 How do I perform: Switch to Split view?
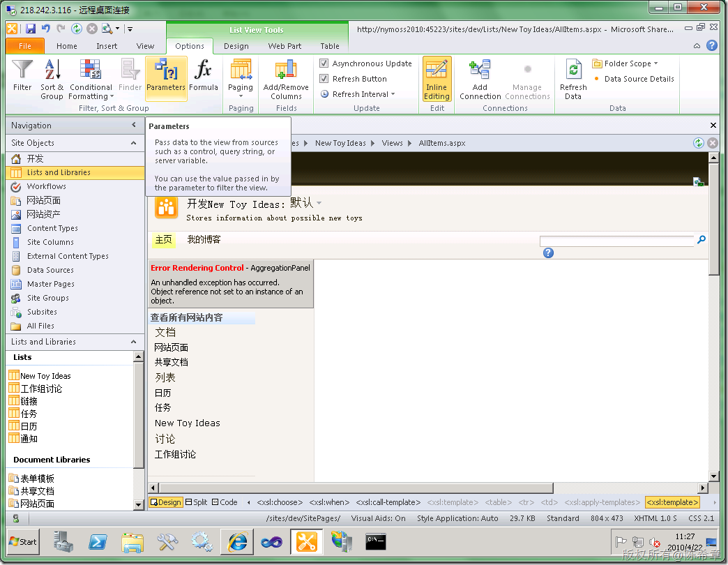(x=197, y=502)
